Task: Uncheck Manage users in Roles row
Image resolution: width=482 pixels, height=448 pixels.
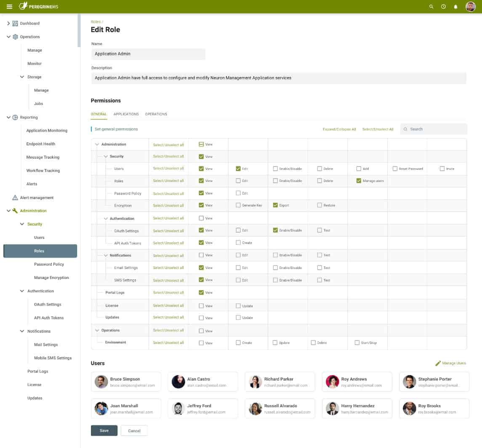Action: pyautogui.click(x=358, y=181)
